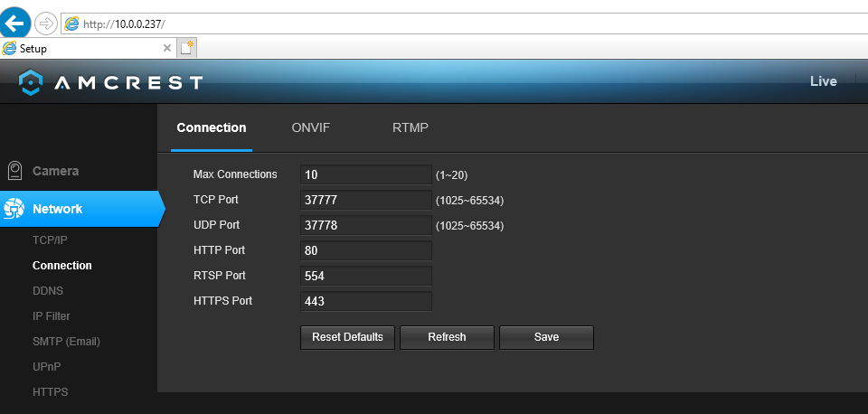The width and height of the screenshot is (868, 414).
Task: Click the Max Connections label
Action: point(235,174)
